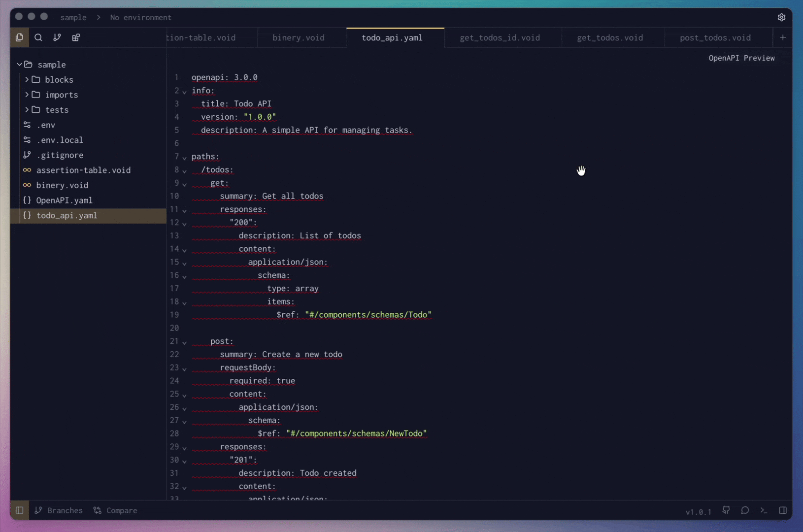Open the source control branch icon
Viewport: 803px width, 532px height.
(57, 37)
